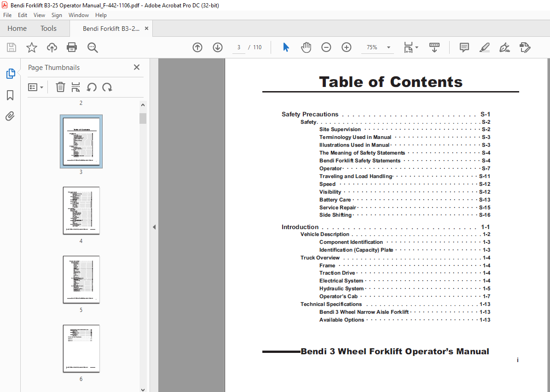Click the Save file icon

click(x=12, y=47)
